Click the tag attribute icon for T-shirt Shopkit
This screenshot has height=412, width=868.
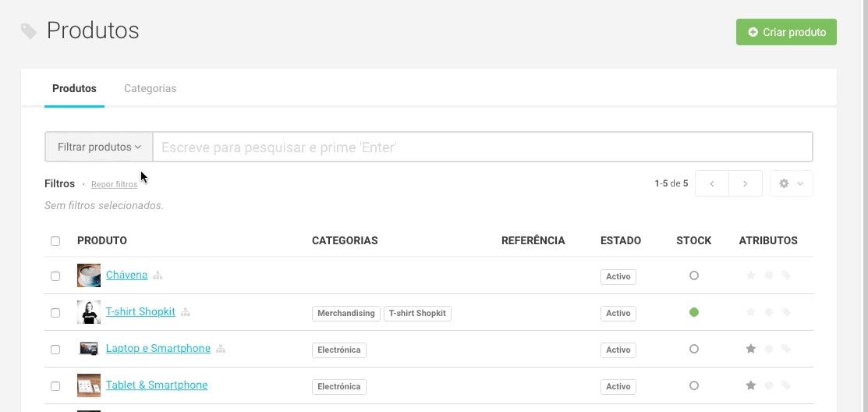786,312
